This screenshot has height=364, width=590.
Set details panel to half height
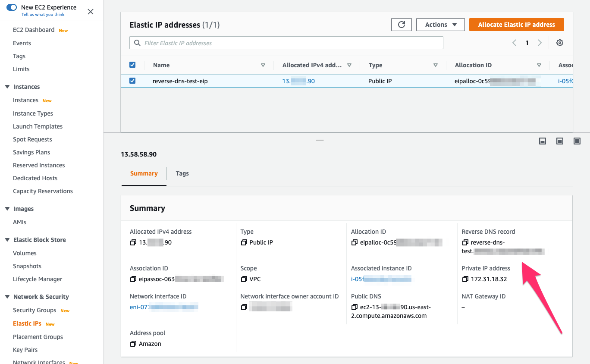[560, 141]
